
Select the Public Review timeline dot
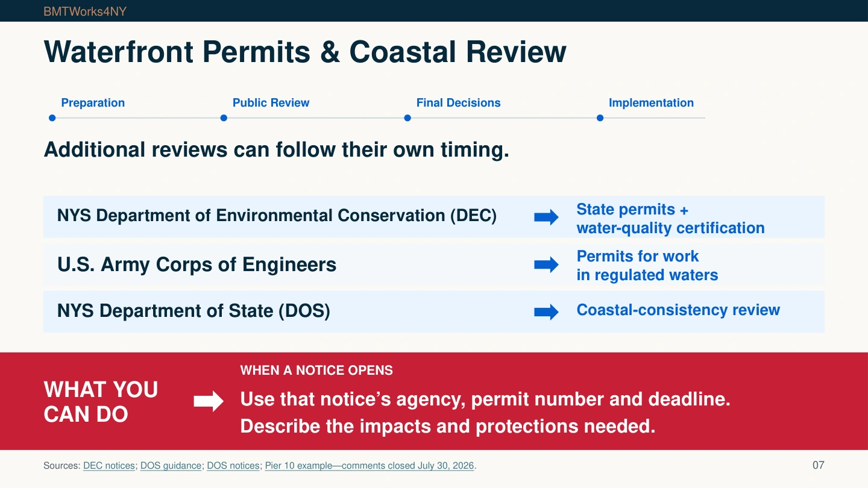coord(224,118)
